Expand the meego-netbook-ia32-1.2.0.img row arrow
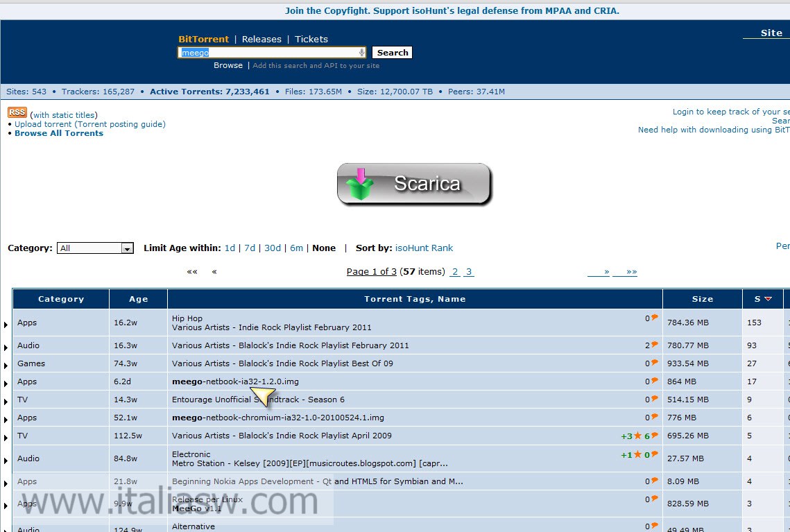This screenshot has width=790, height=532. point(6,384)
